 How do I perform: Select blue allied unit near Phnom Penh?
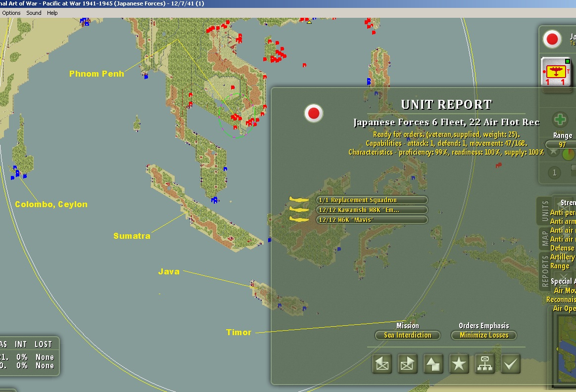point(146,76)
